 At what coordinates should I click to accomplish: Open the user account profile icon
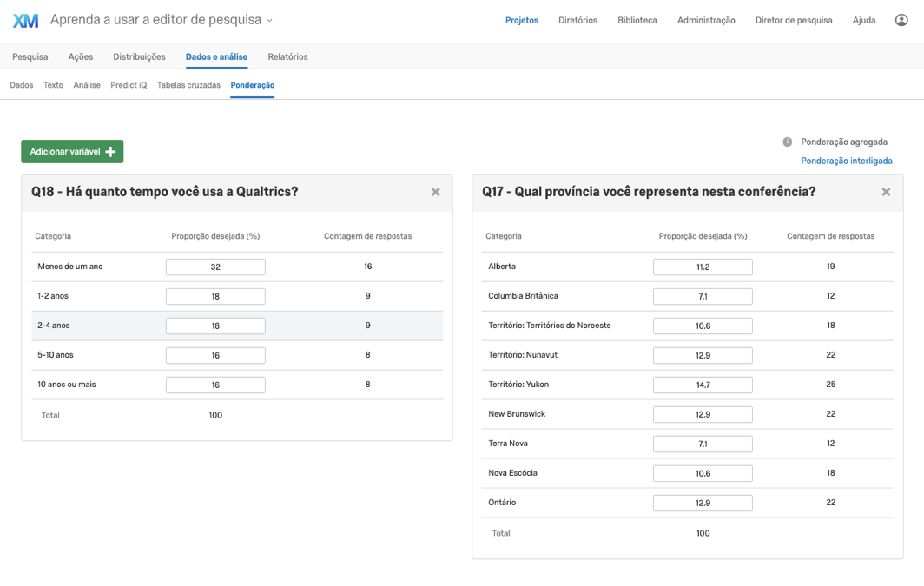point(901,20)
